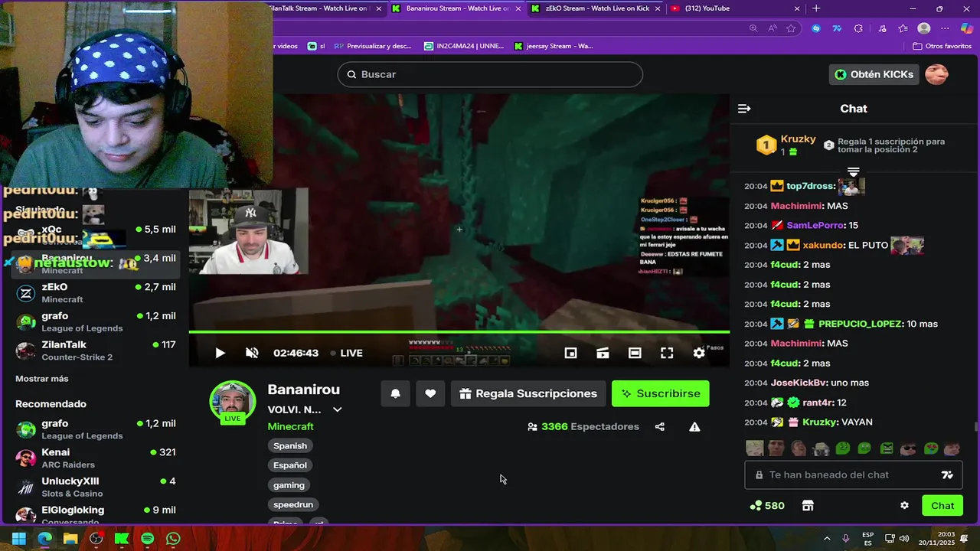Open browser extensions puzzle menu

(x=858, y=28)
